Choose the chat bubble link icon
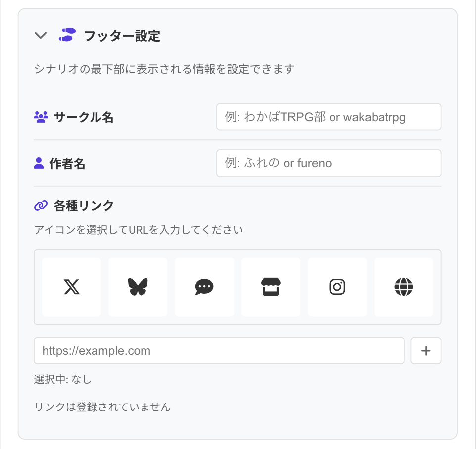476x449 pixels. (x=204, y=287)
